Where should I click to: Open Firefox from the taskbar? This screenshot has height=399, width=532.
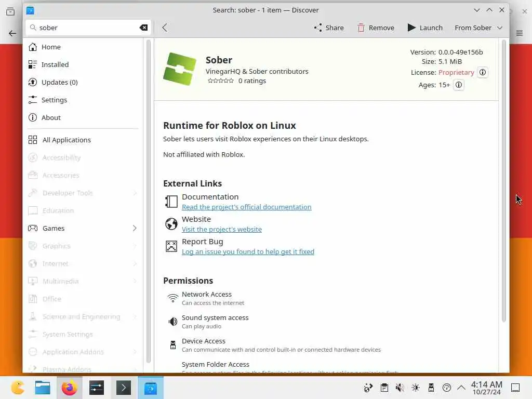pos(69,388)
